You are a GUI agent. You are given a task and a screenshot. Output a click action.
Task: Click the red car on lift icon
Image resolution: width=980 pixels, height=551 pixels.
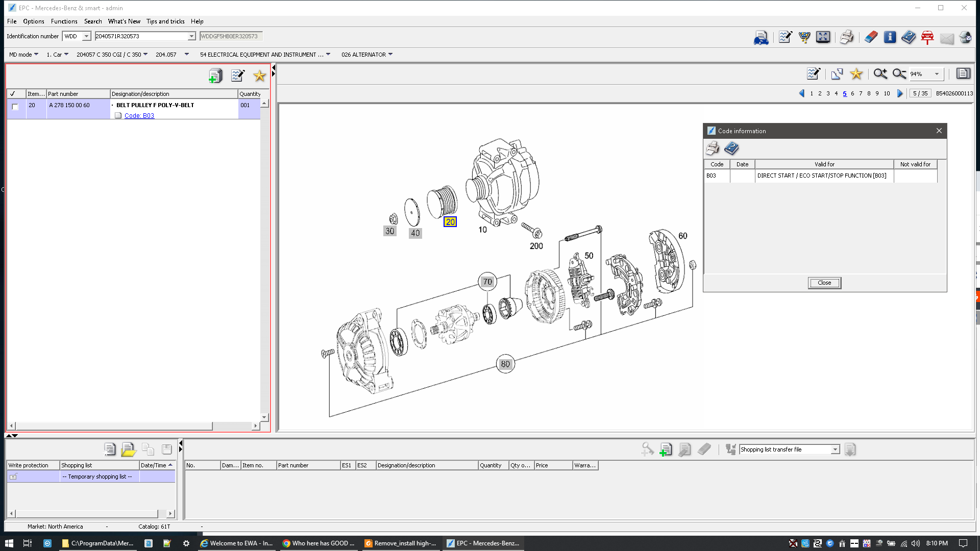coord(927,37)
